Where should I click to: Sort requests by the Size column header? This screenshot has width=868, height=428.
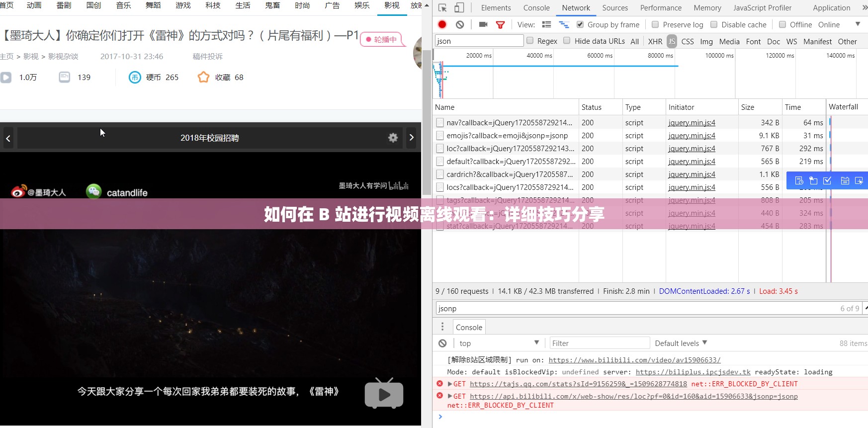click(x=759, y=107)
